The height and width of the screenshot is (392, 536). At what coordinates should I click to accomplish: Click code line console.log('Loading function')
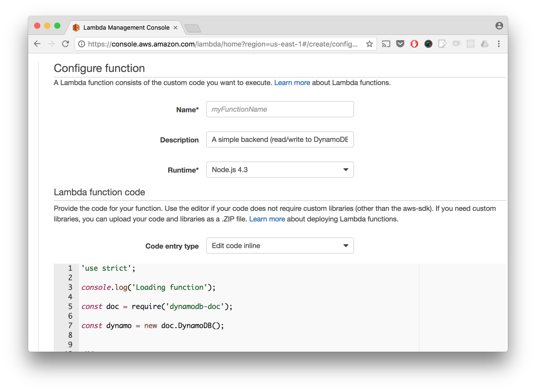click(x=148, y=287)
